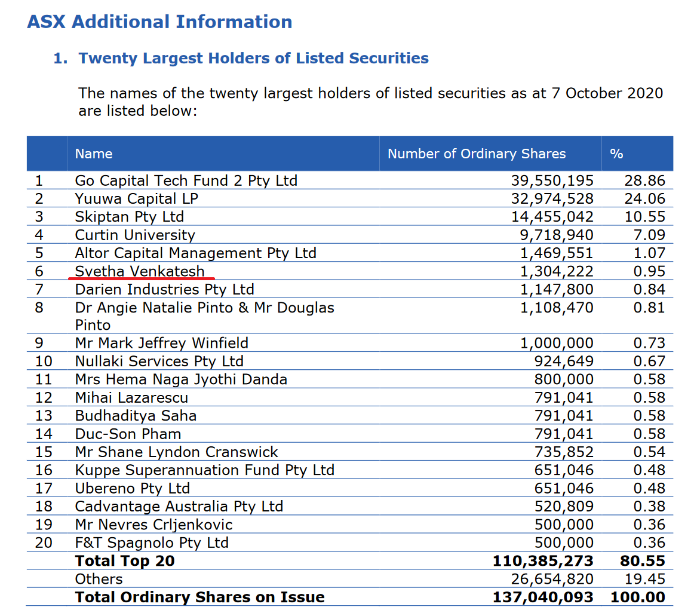Image resolution: width=694 pixels, height=616 pixels.
Task: Click percentage value 0.81
Action: click(649, 308)
